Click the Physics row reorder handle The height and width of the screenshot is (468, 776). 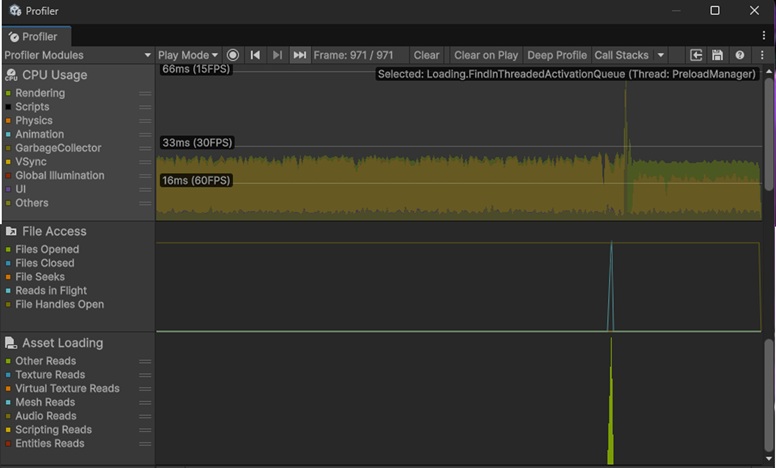point(145,121)
